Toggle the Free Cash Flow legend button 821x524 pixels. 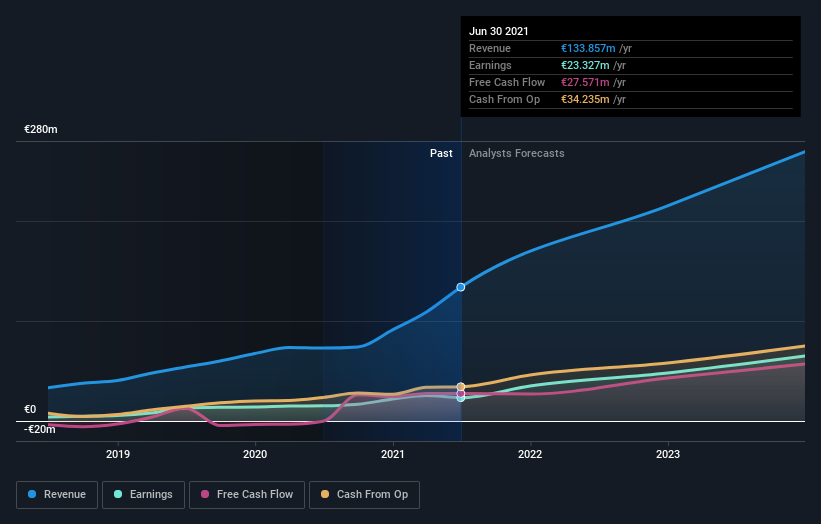click(247, 495)
